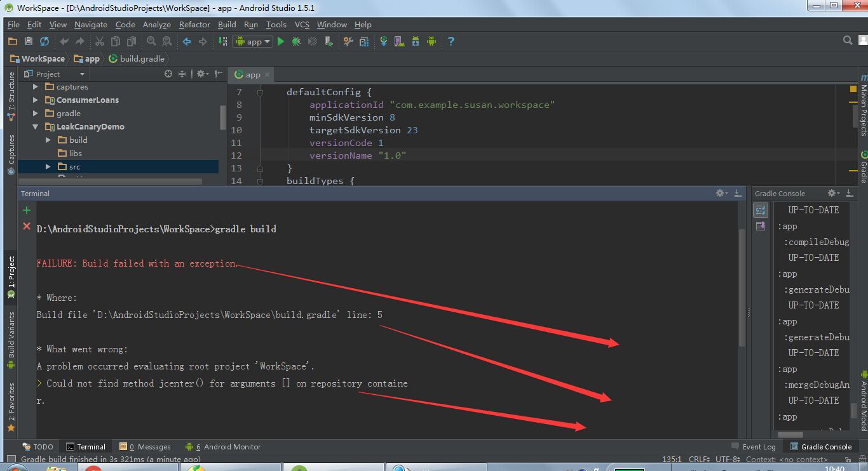Close the Terminal session with red X

pyautogui.click(x=27, y=226)
